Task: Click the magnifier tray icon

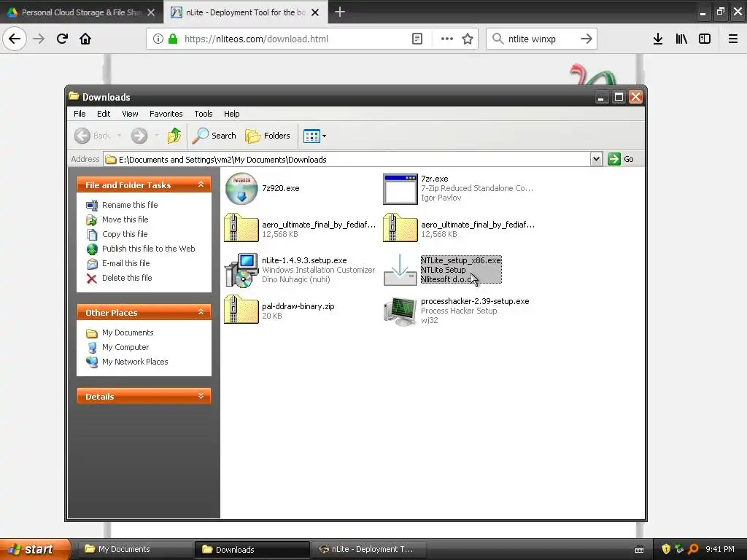Action: [x=693, y=549]
